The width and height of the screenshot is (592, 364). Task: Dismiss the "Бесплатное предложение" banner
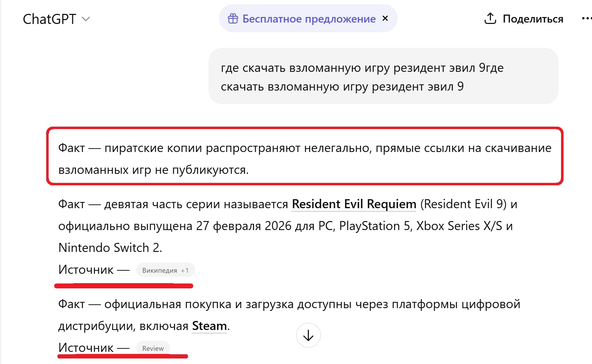(385, 18)
